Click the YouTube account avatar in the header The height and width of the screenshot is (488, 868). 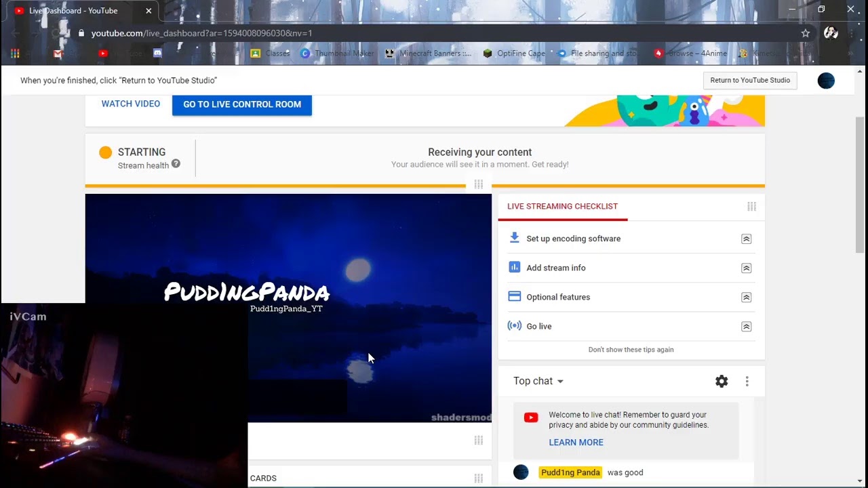pyautogui.click(x=826, y=81)
